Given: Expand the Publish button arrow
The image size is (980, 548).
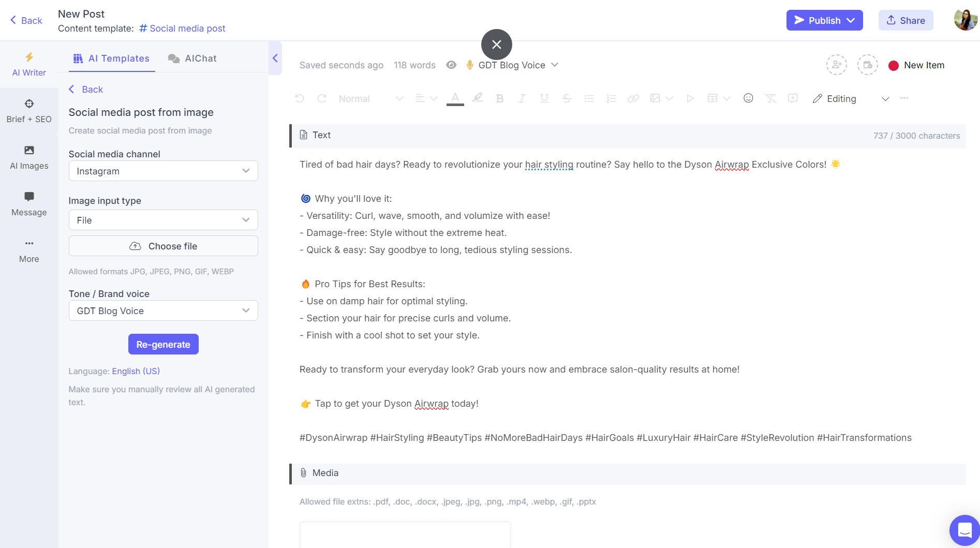Looking at the screenshot, I should coord(851,20).
